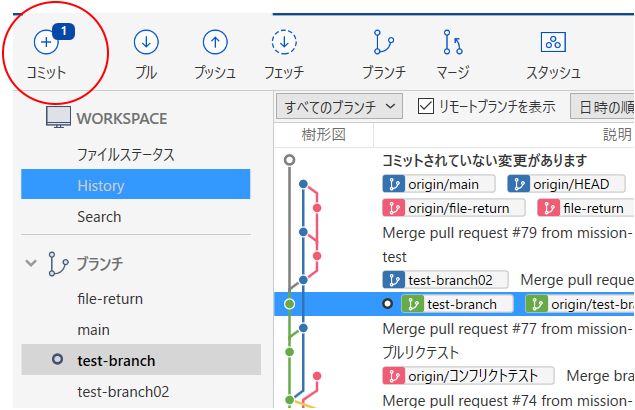The height and width of the screenshot is (410, 635).
Task: Select test-branch02 in the branch list
Action: pyautogui.click(x=123, y=391)
